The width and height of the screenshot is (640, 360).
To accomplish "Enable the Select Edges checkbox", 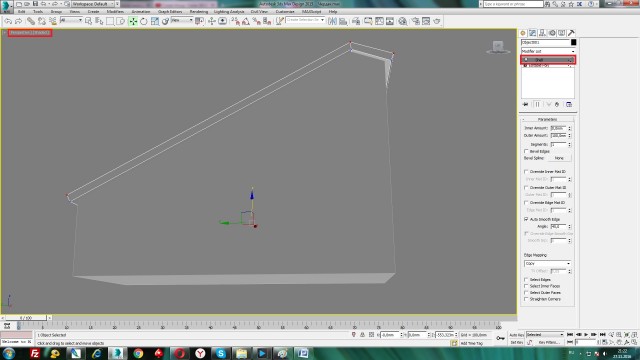I will [526, 280].
